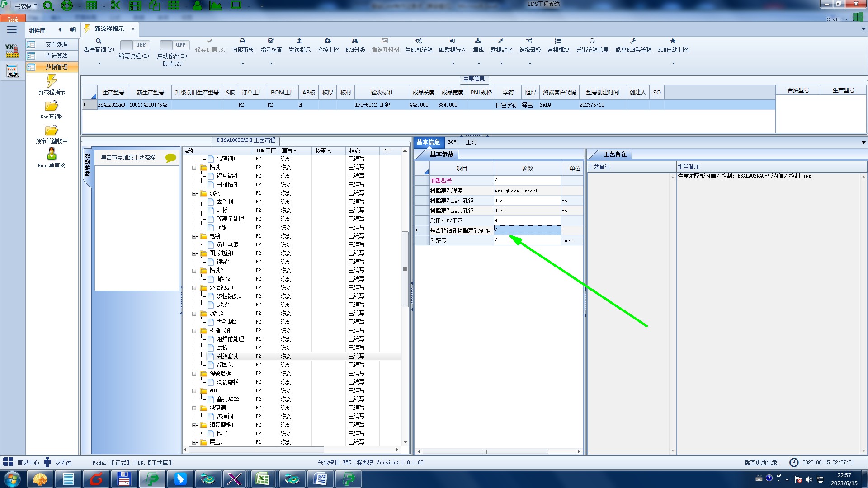Viewport: 868px width, 488px height.
Task: Click the 生成MI流程 gears icon
Action: pos(419,41)
